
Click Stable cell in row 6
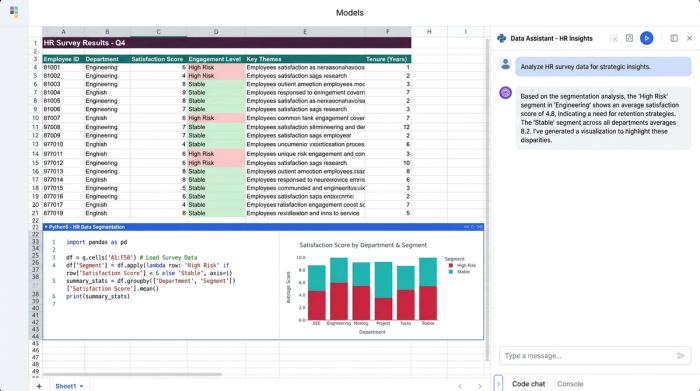point(216,84)
